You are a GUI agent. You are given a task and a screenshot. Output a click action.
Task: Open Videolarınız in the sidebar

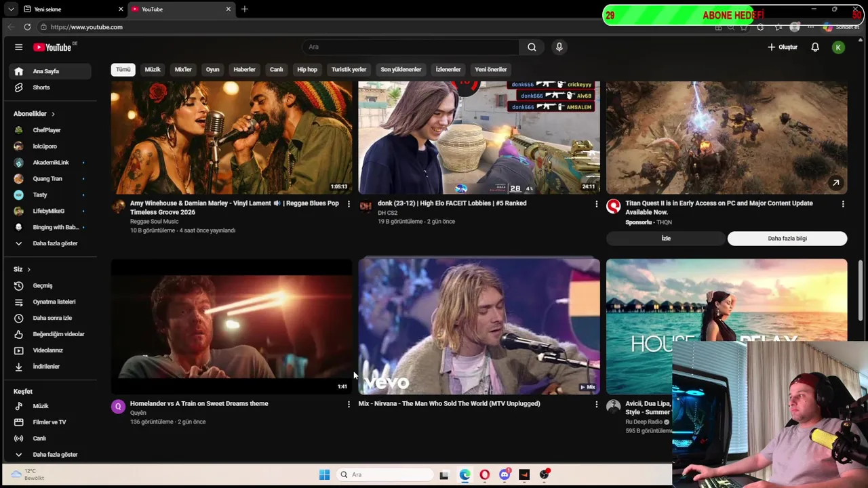51,350
